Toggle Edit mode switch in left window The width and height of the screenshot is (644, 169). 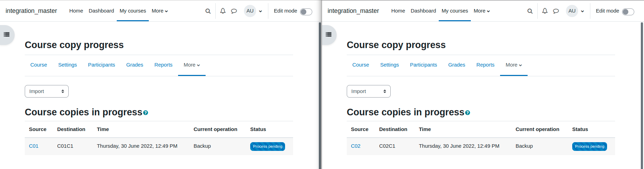(x=306, y=12)
